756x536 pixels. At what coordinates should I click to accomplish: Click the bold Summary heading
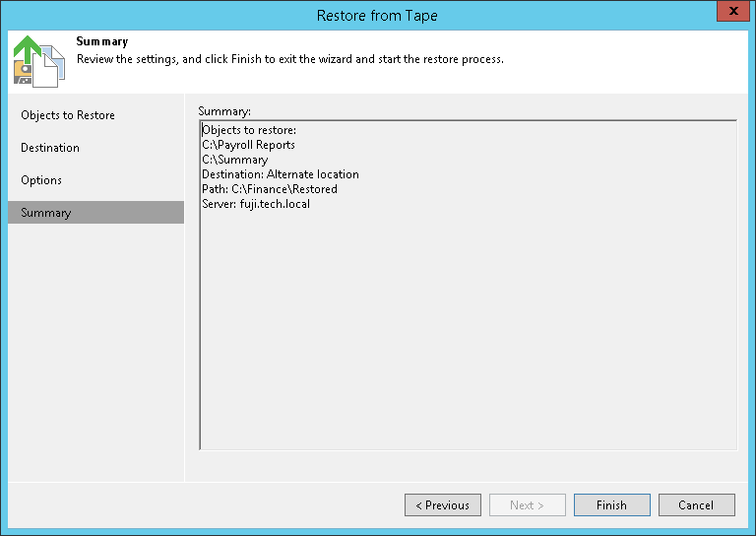102,41
